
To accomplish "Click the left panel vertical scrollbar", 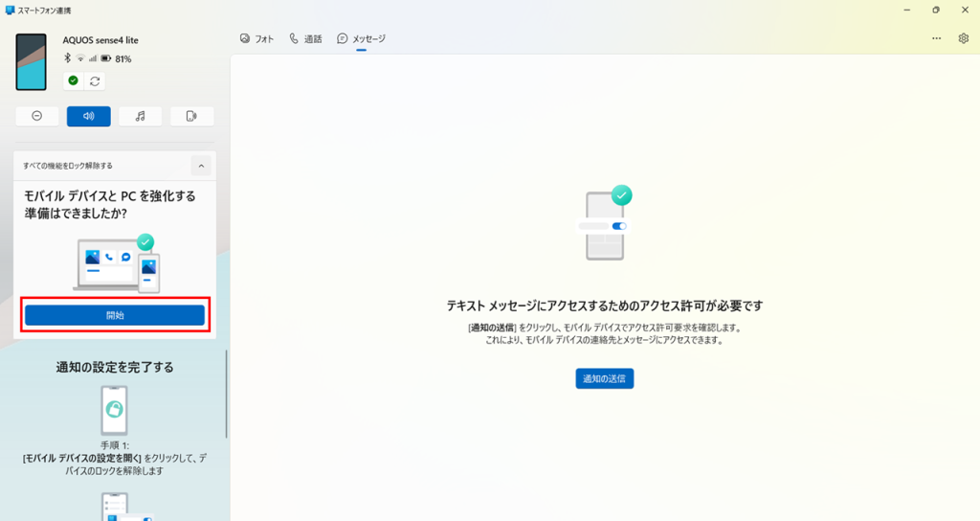I will (x=227, y=393).
